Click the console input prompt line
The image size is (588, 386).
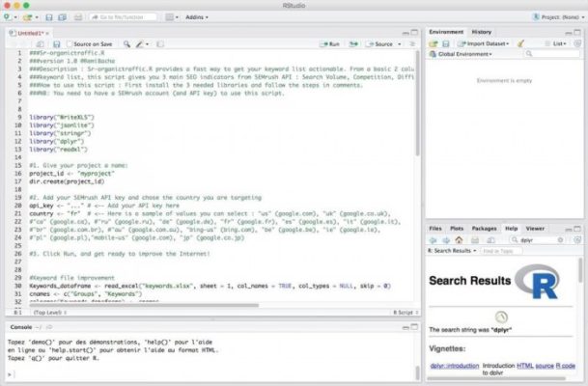[211, 374]
